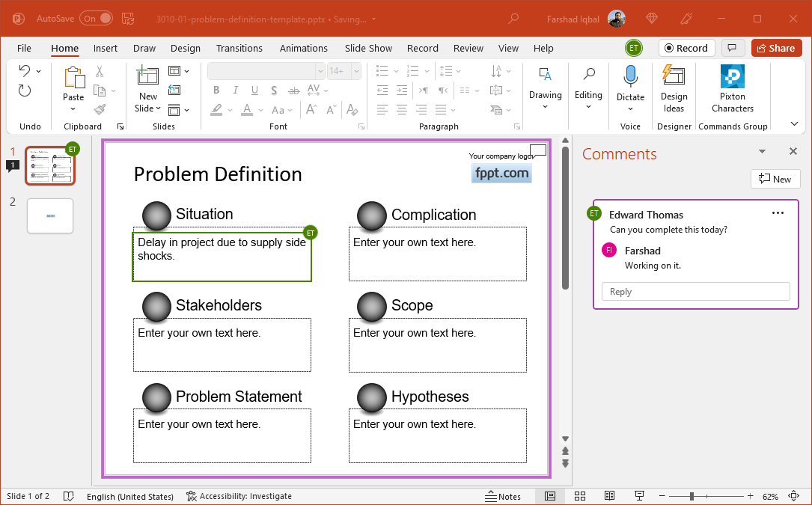Toggle the Notes pane
The height and width of the screenshot is (505, 812).
(503, 496)
